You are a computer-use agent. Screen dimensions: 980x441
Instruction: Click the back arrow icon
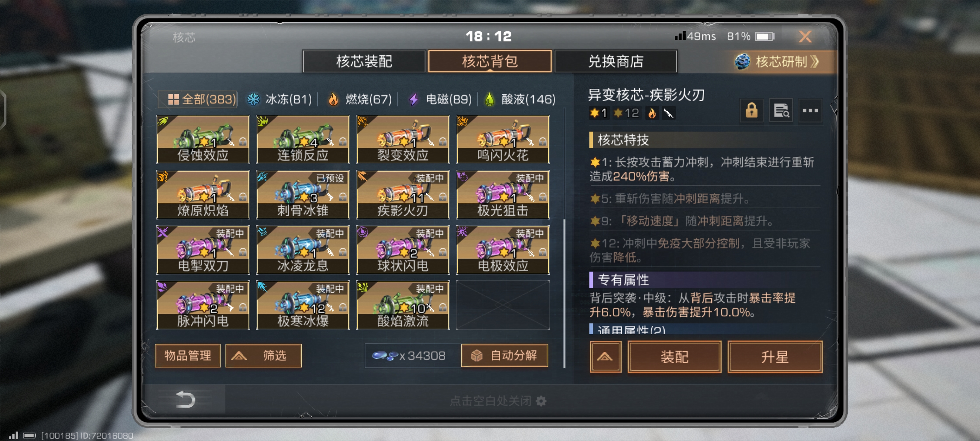point(185,400)
